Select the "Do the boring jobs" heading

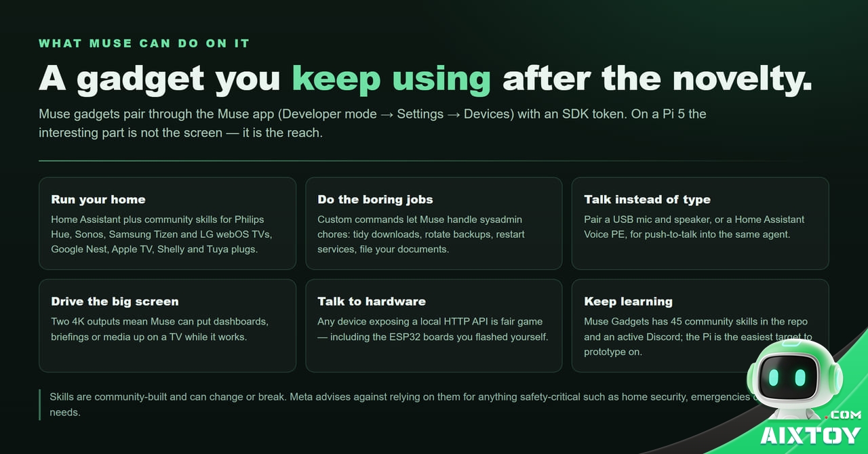[375, 199]
